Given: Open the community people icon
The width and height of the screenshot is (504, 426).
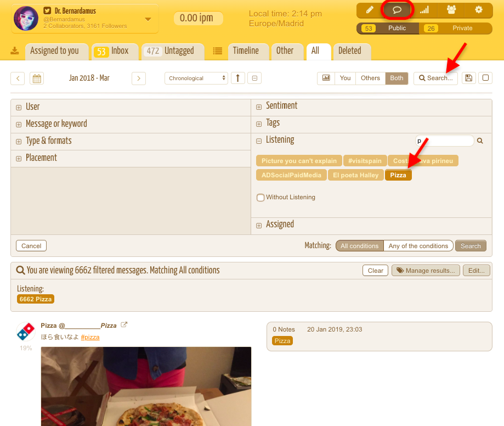Looking at the screenshot, I should point(451,10).
